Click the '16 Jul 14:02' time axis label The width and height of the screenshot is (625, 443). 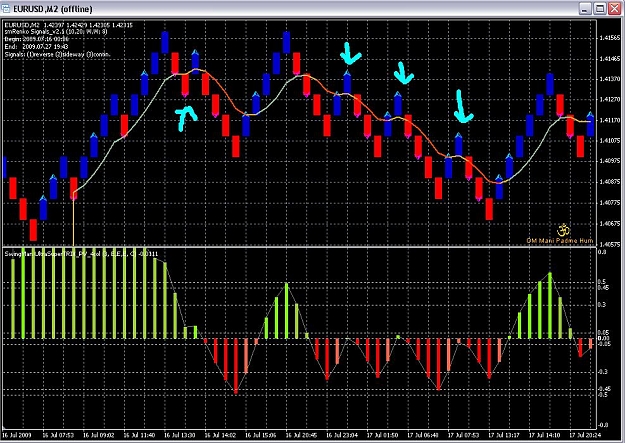pyautogui.click(x=220, y=435)
